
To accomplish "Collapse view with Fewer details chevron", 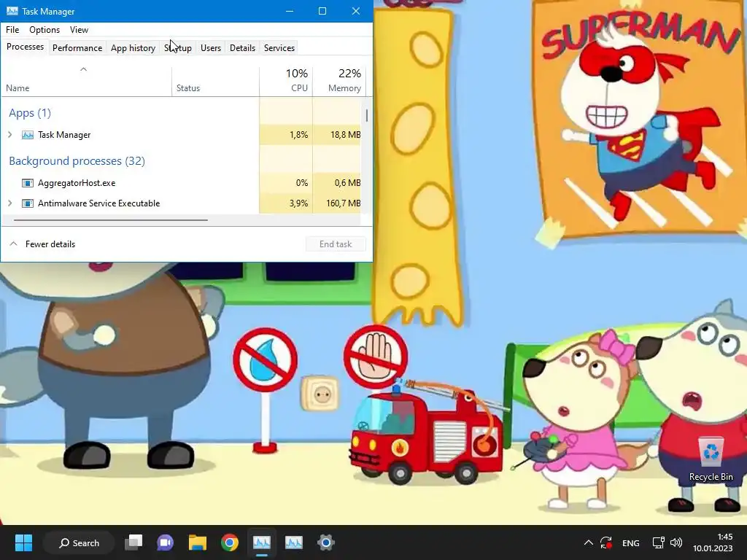I will coord(14,244).
